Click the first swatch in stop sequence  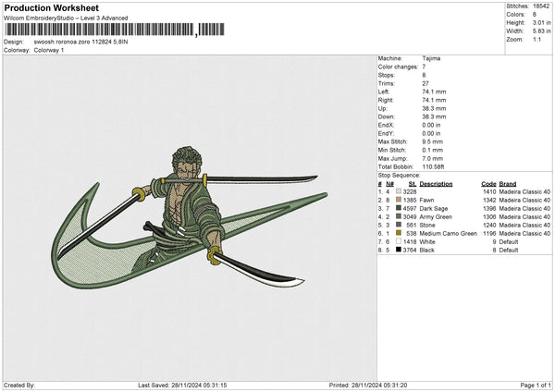(x=398, y=191)
